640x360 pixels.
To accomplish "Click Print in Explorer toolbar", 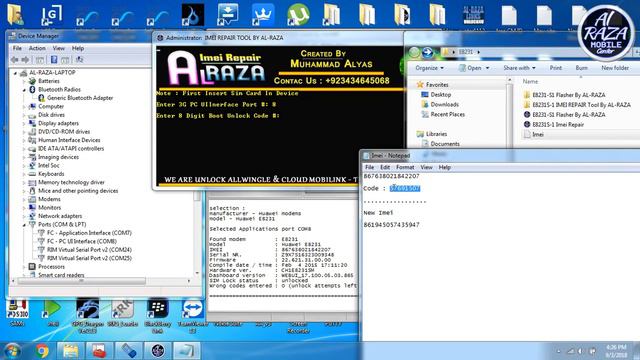I will pyautogui.click(x=556, y=68).
